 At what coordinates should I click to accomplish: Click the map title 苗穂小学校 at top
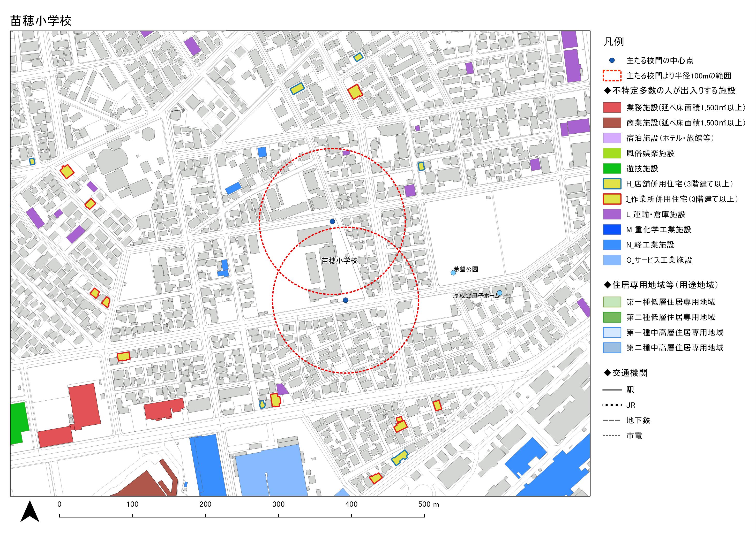pyautogui.click(x=41, y=21)
